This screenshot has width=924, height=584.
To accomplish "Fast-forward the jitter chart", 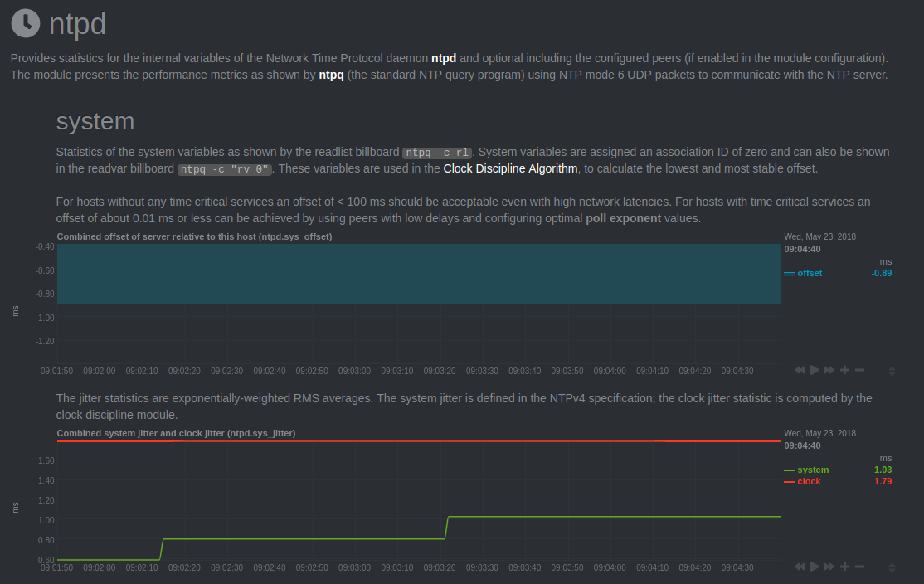I will [x=829, y=567].
